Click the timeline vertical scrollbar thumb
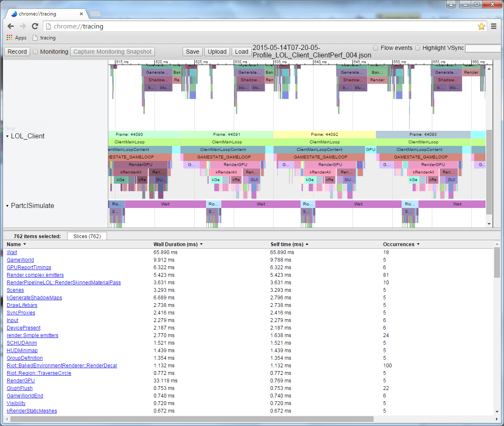This screenshot has width=504, height=426. coord(489,172)
